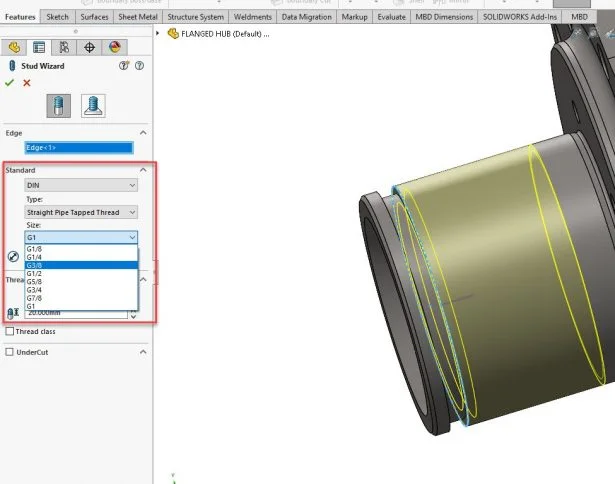Choose G1/2 from the size list

[34, 273]
